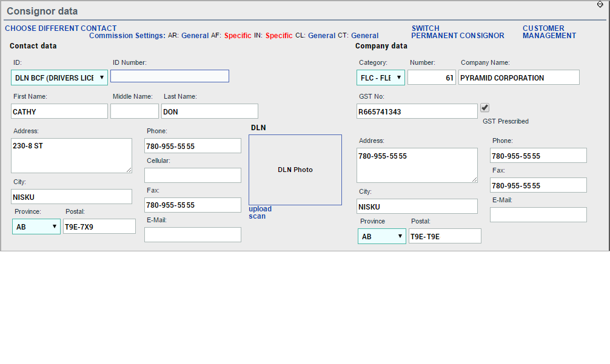Click the DLN Photo placeholder box
This screenshot has width=610, height=364.
click(295, 170)
